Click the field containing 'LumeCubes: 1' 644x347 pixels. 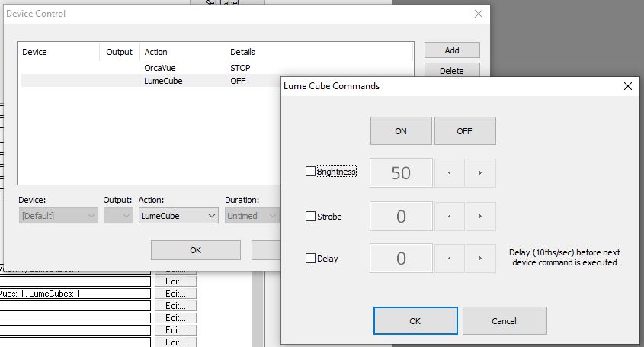point(75,294)
